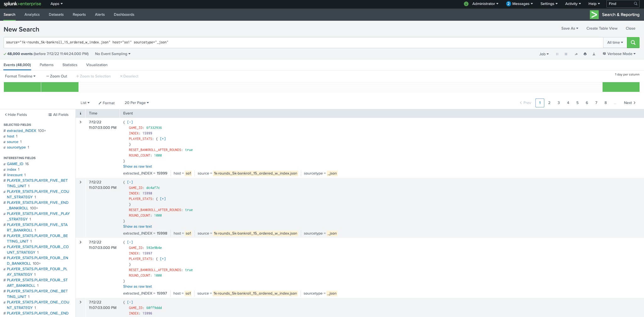Print the search results
This screenshot has width=644, height=317.
pos(585,54)
